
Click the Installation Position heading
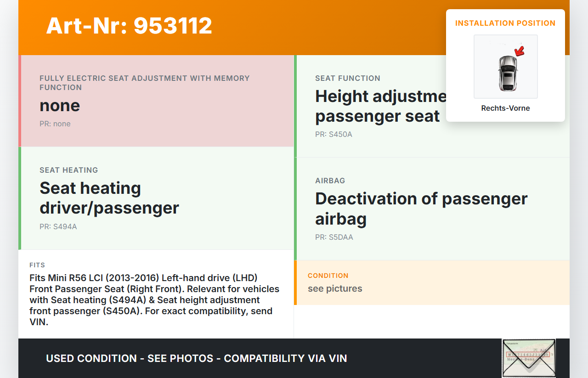pyautogui.click(x=505, y=23)
